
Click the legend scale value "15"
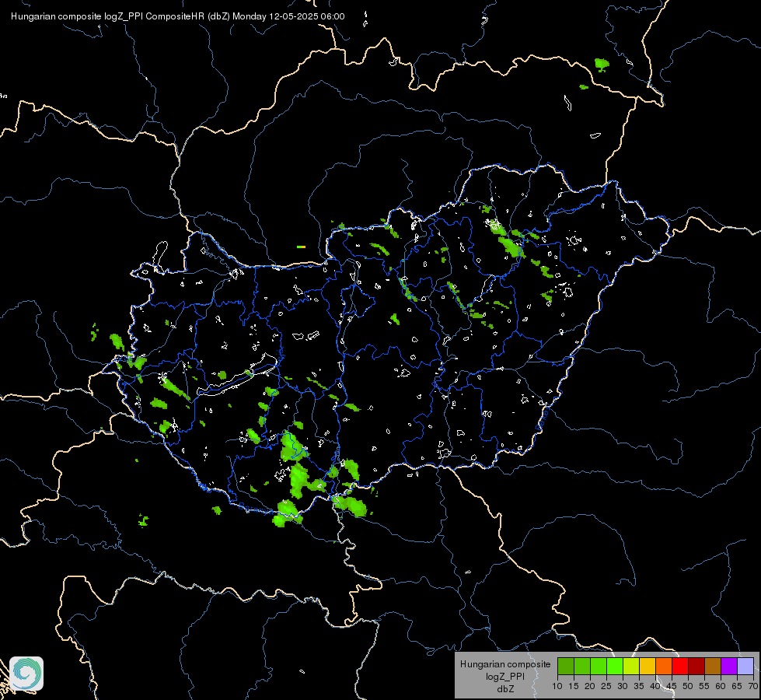(x=574, y=687)
